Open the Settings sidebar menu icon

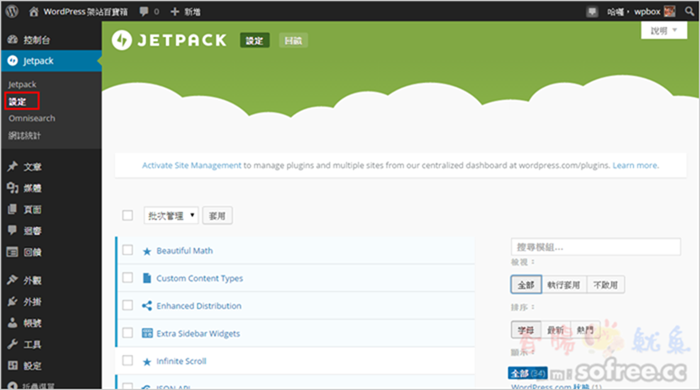tap(12, 365)
